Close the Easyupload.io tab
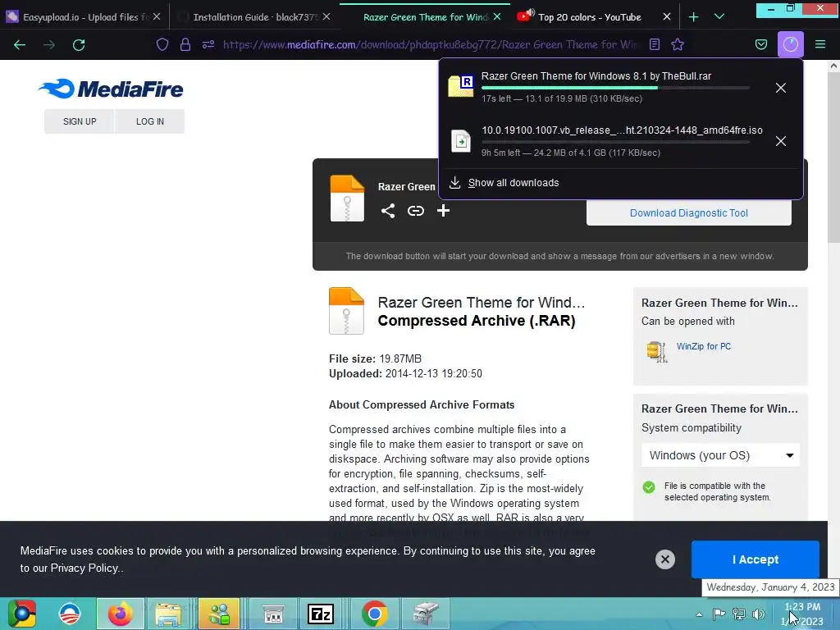This screenshot has width=840, height=630. [157, 17]
